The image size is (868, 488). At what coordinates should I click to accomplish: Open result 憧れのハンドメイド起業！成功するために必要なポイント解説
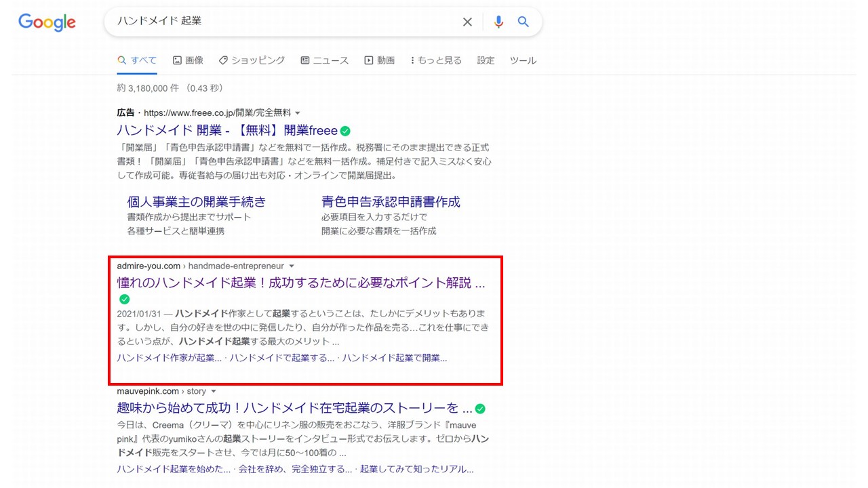tap(301, 283)
